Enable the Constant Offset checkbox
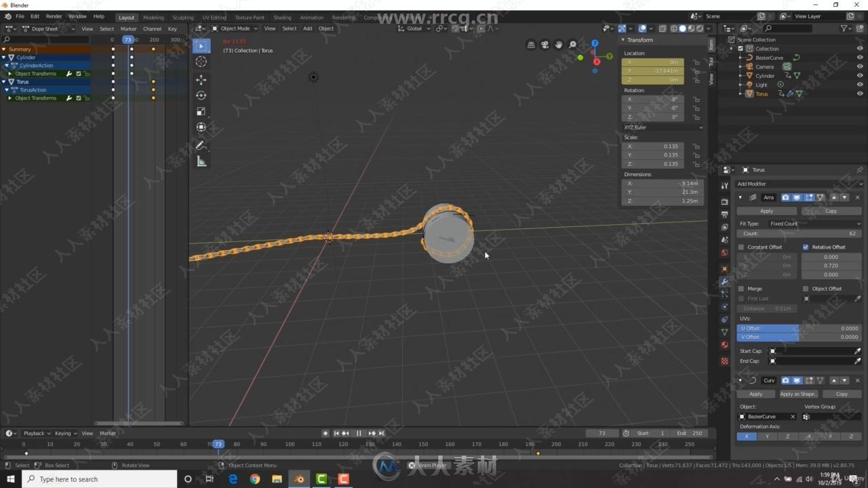Viewport: 868px width, 488px height. [x=741, y=247]
